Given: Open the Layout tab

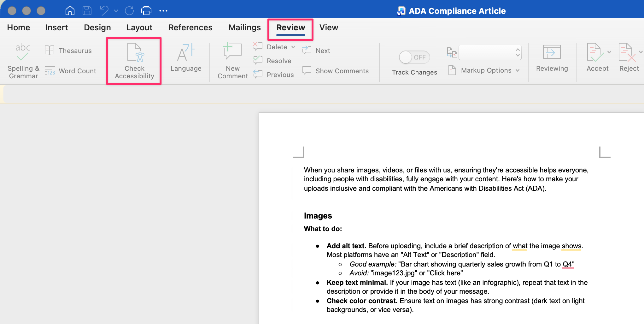Looking at the screenshot, I should [139, 27].
